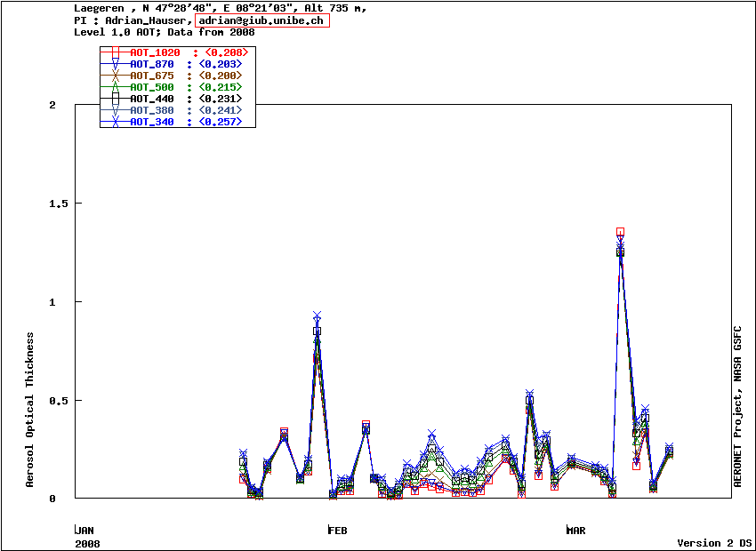Click the brown X AOT_675 legend marker

pyautogui.click(x=115, y=76)
